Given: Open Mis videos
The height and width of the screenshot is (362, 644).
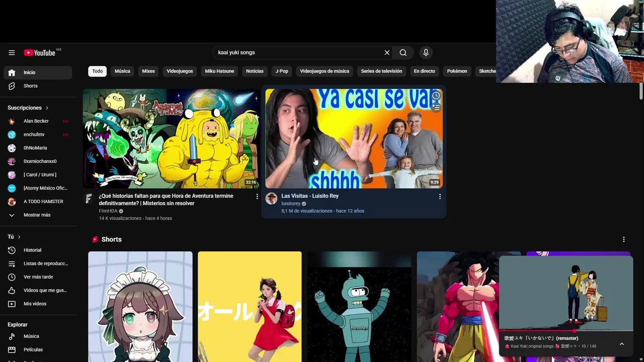Looking at the screenshot, I should click(38, 304).
